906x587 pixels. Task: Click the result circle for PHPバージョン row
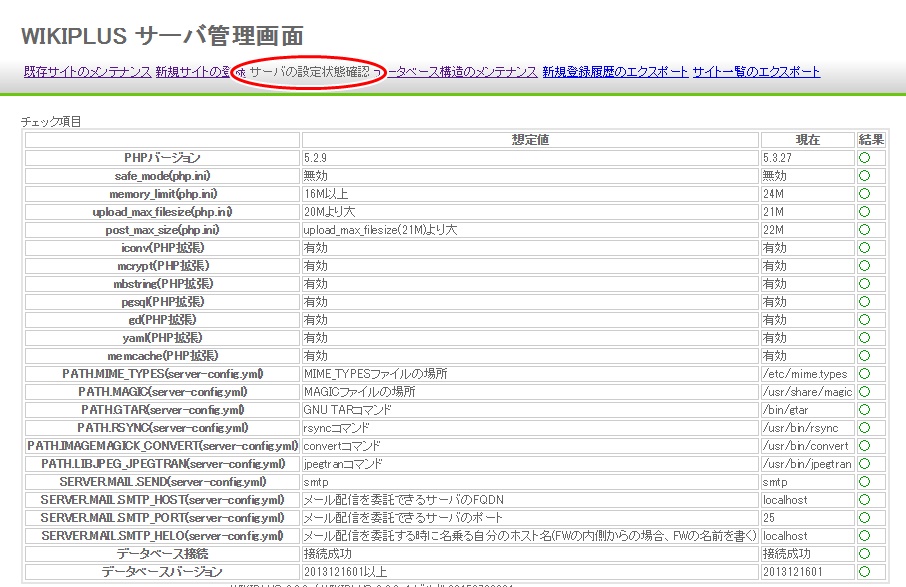point(864,158)
